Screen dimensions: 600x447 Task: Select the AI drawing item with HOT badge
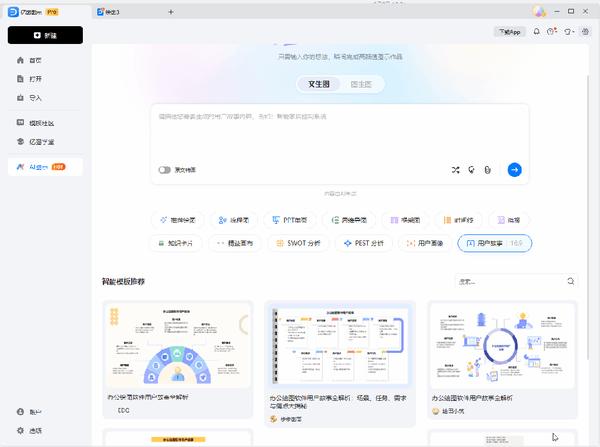45,167
